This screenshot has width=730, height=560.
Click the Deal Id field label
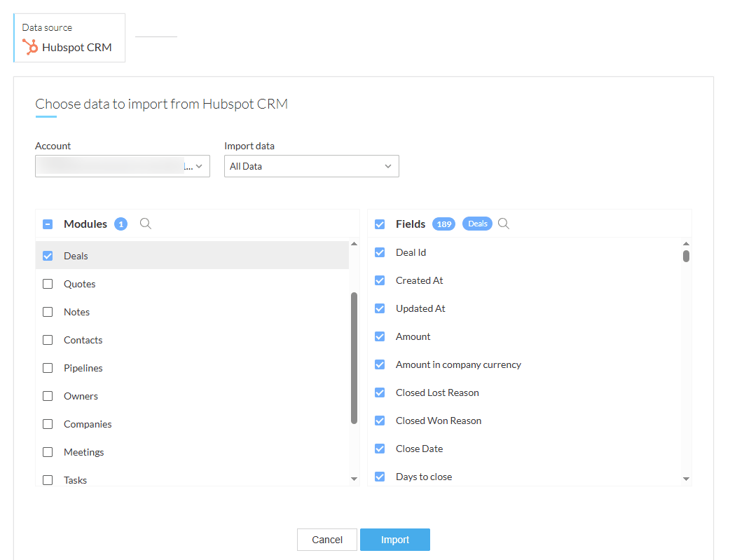point(411,252)
